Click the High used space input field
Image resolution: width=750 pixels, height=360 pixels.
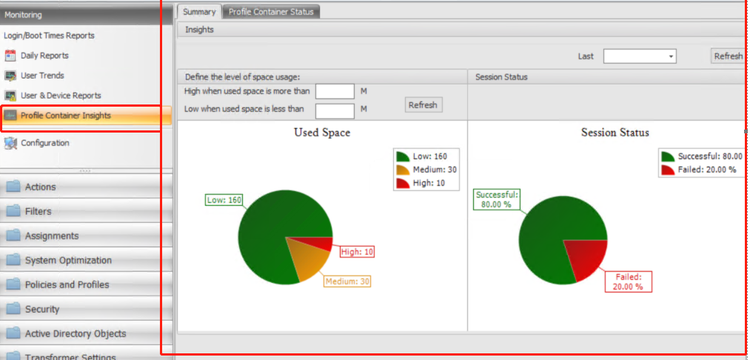coord(335,91)
